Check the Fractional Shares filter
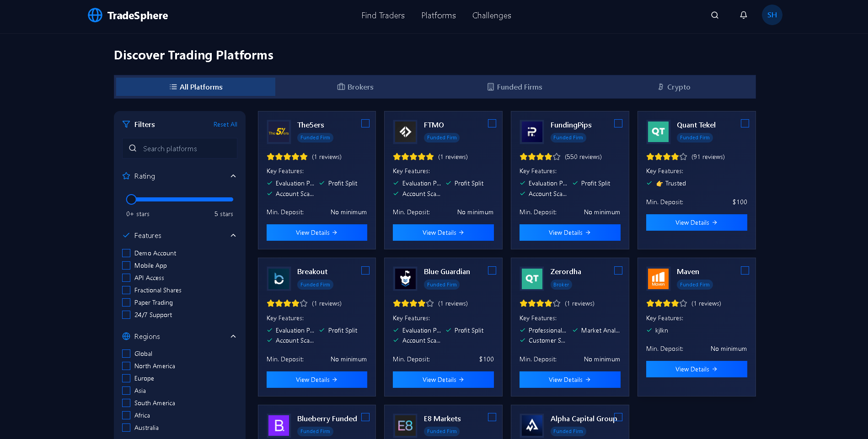 click(126, 290)
